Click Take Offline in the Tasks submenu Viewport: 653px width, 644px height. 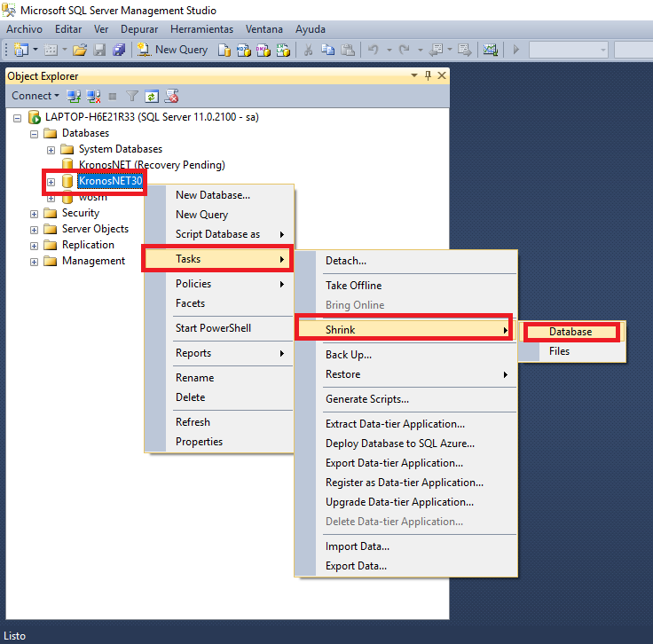[x=406, y=285]
